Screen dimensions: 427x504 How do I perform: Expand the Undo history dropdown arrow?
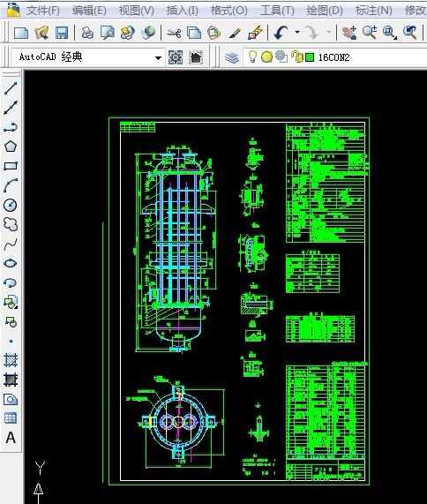[x=297, y=32]
